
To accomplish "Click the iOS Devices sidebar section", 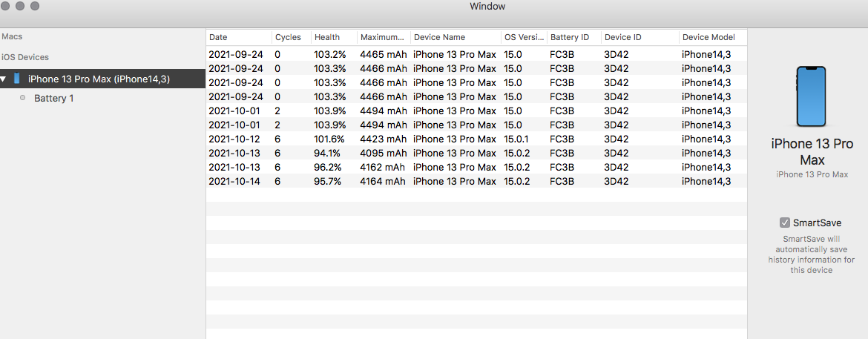I will pos(25,57).
